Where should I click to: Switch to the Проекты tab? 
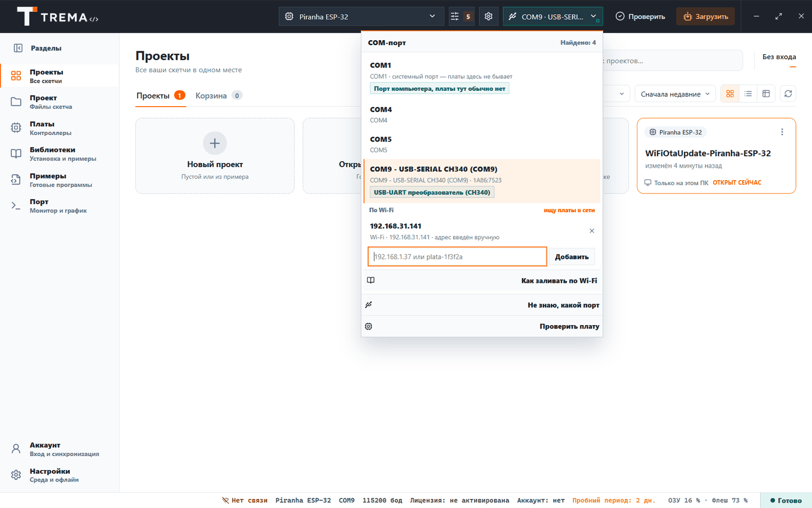(x=161, y=95)
